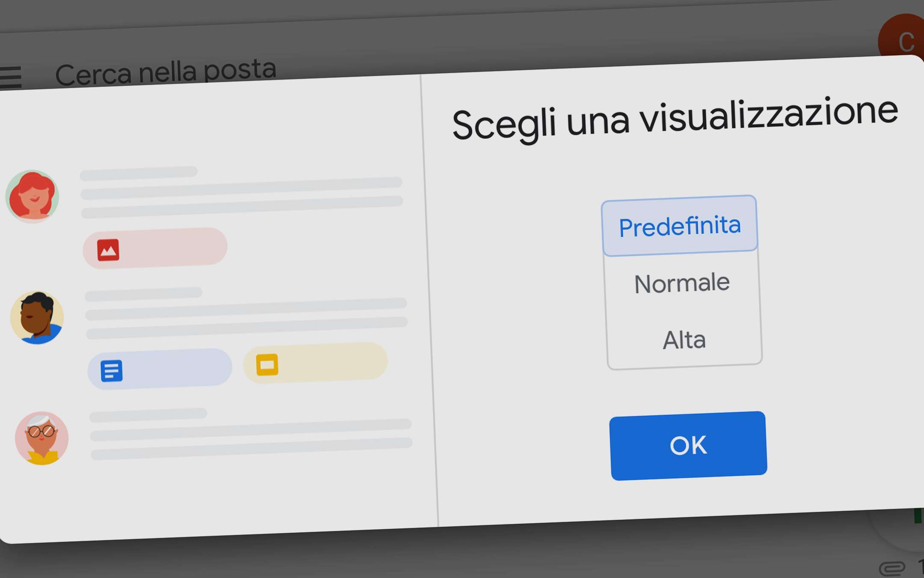
Task: Click the gray-haired person with glasses avatar
Action: pos(41,438)
